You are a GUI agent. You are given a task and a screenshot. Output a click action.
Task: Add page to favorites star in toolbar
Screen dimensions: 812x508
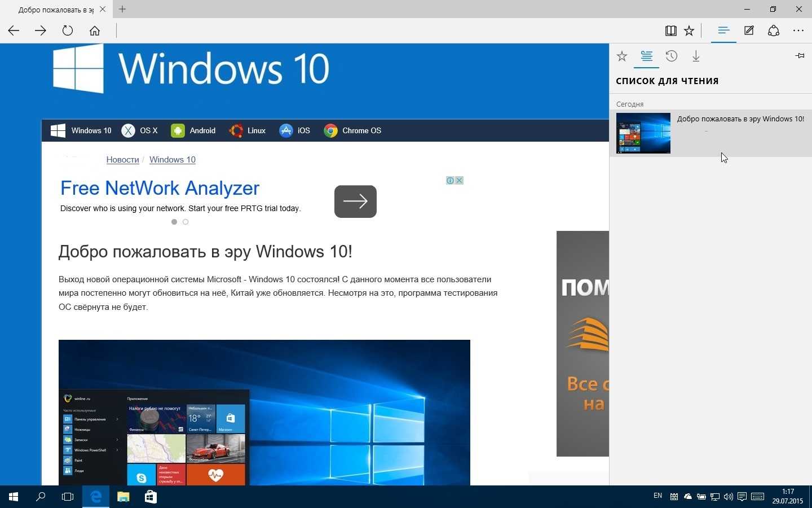click(x=689, y=31)
